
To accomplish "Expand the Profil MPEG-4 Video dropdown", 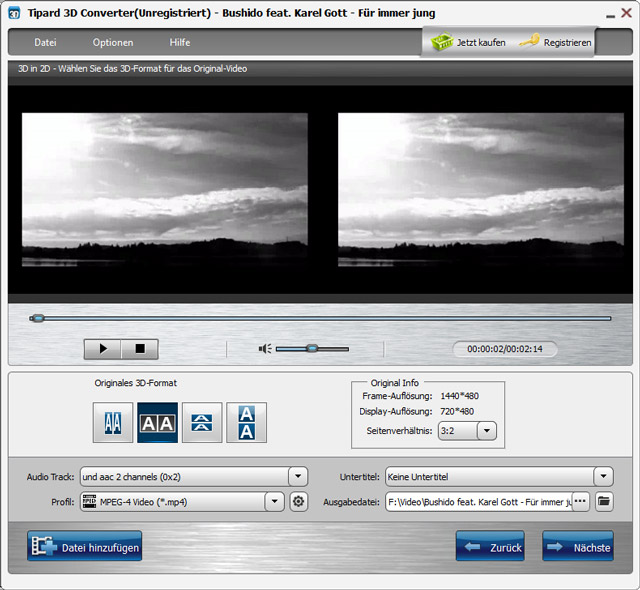I will [274, 501].
